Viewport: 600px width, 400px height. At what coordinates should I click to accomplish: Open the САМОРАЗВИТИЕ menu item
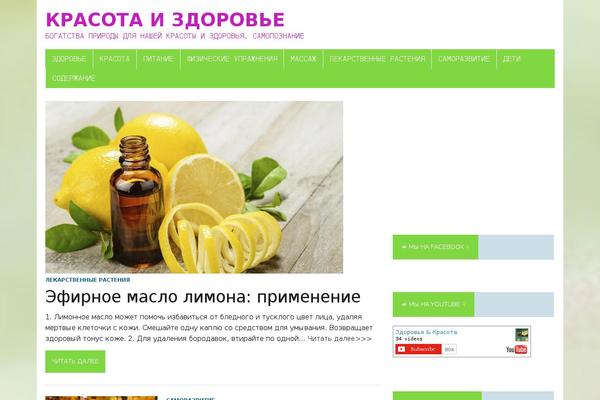pyautogui.click(x=464, y=59)
